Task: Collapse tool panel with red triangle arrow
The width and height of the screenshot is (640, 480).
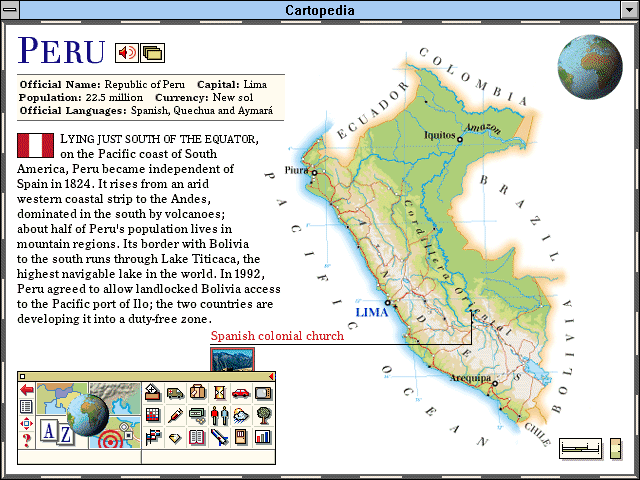Action: tap(271, 376)
